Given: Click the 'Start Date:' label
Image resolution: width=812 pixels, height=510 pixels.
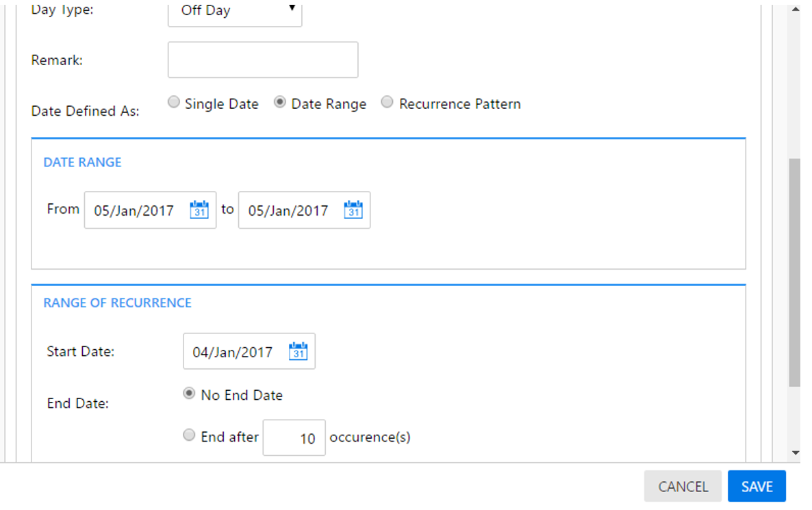Looking at the screenshot, I should click(x=80, y=352).
